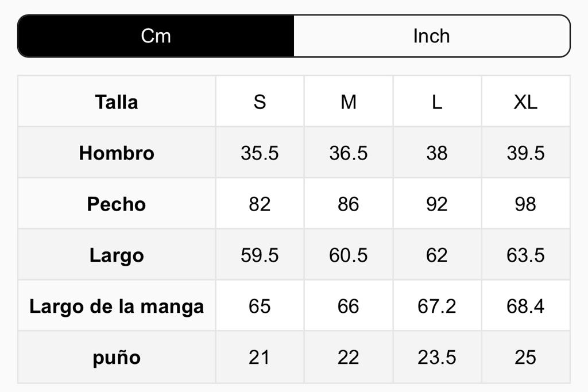Image resolution: width=588 pixels, height=392 pixels.
Task: Click the Largo de la manga label
Action: coord(117,306)
